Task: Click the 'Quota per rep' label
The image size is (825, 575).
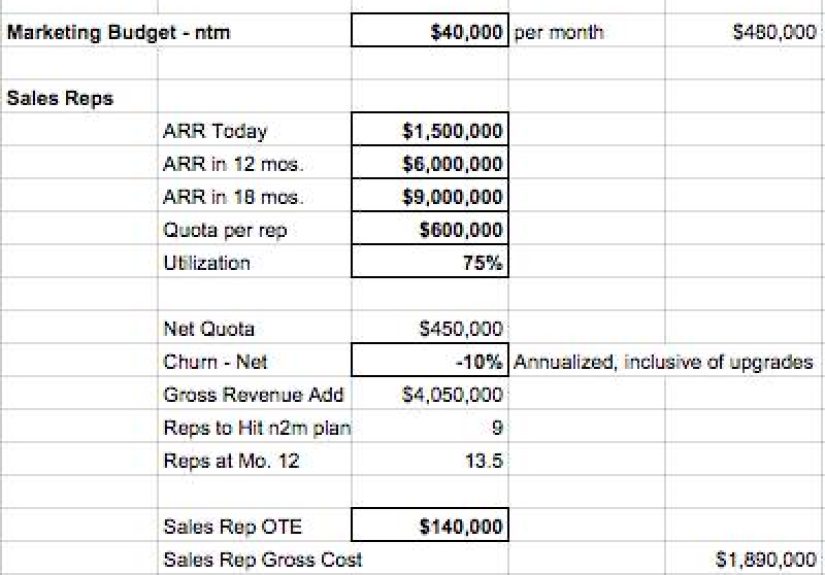Action: tap(225, 230)
